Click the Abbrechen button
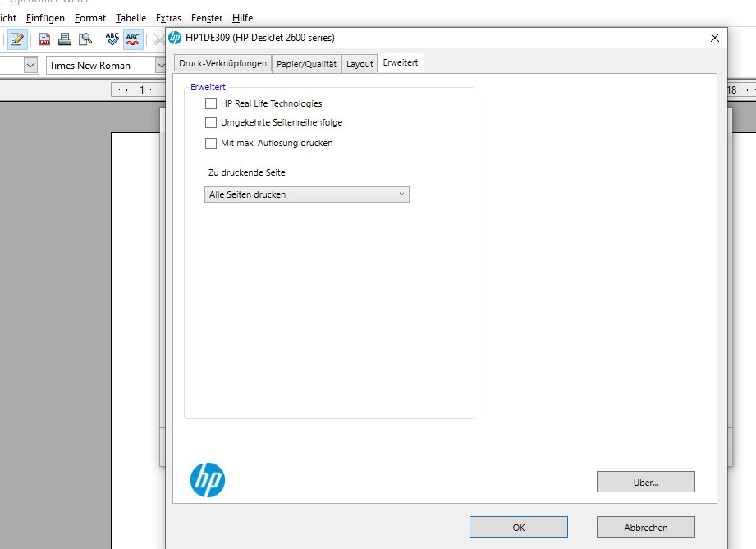This screenshot has height=549, width=756. point(645,527)
